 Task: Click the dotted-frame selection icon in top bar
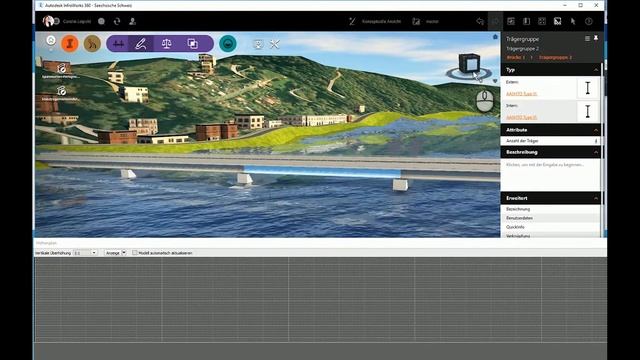point(542,21)
